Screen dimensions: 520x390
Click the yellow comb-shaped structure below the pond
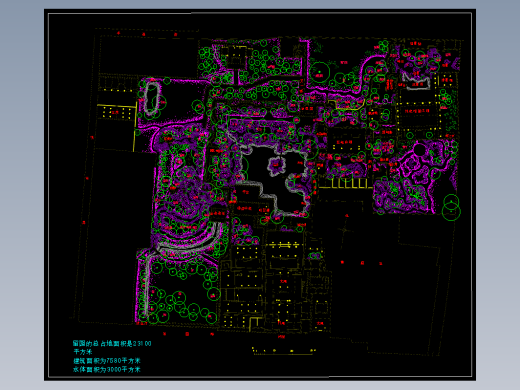click(x=345, y=184)
